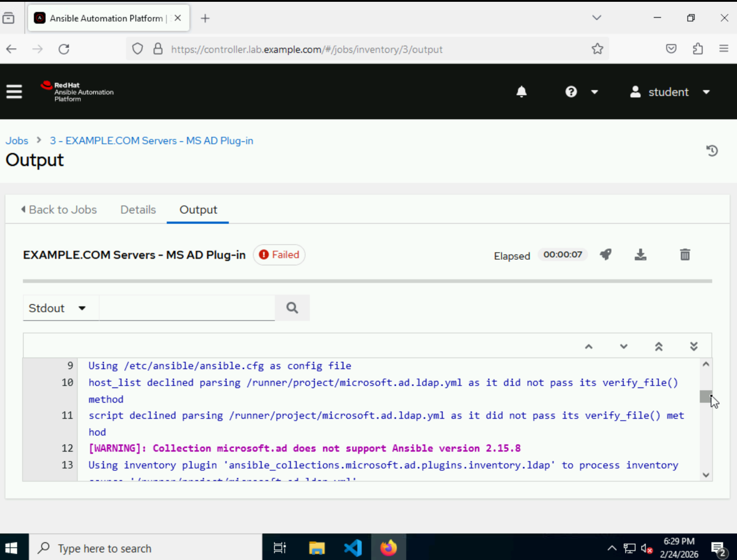The height and width of the screenshot is (560, 737).
Task: Switch to the Details tab
Action: (x=138, y=210)
